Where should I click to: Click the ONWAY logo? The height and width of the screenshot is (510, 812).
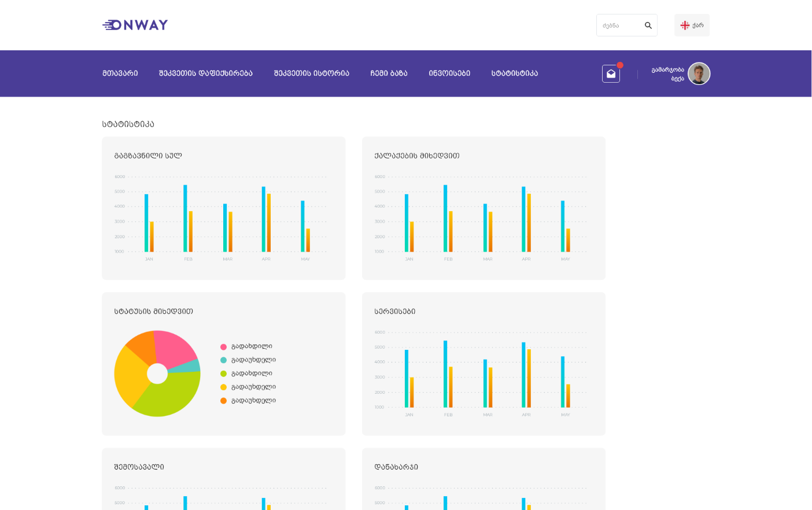coord(135,25)
